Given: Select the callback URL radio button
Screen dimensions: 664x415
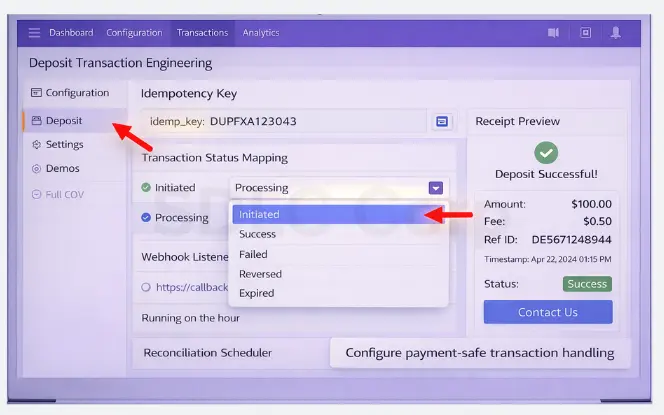Looking at the screenshot, I should [146, 287].
